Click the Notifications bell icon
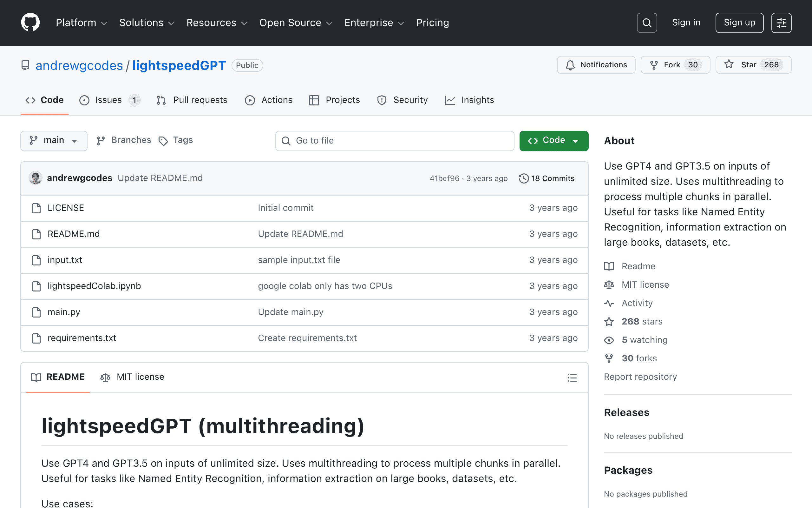This screenshot has width=812, height=508. coord(570,65)
